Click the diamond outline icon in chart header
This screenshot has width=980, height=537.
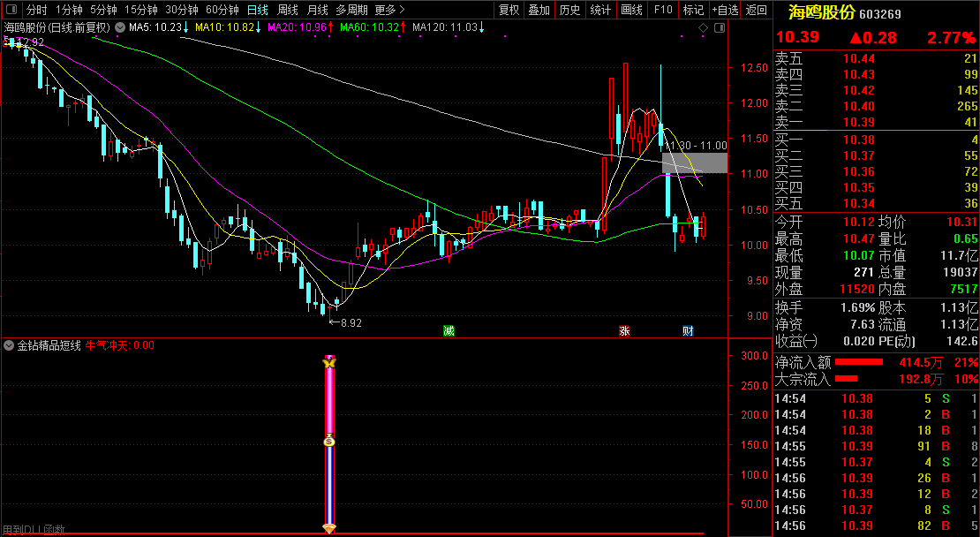point(704,27)
